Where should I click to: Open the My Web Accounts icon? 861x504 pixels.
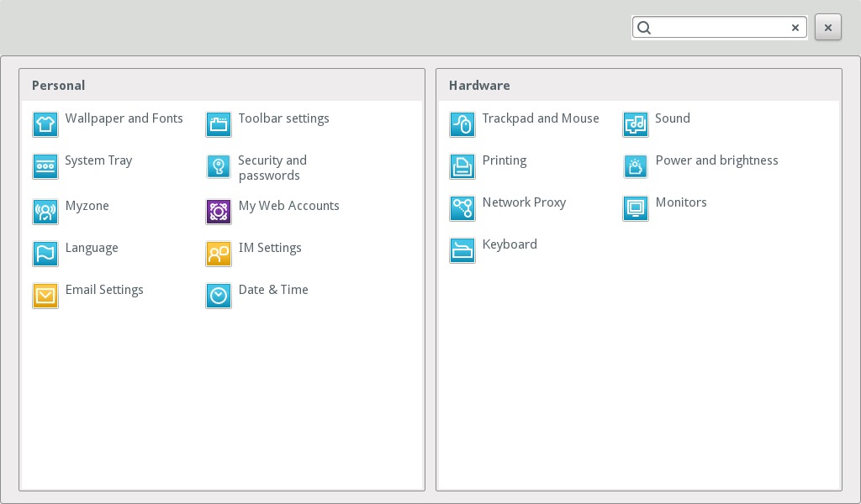[x=219, y=212]
